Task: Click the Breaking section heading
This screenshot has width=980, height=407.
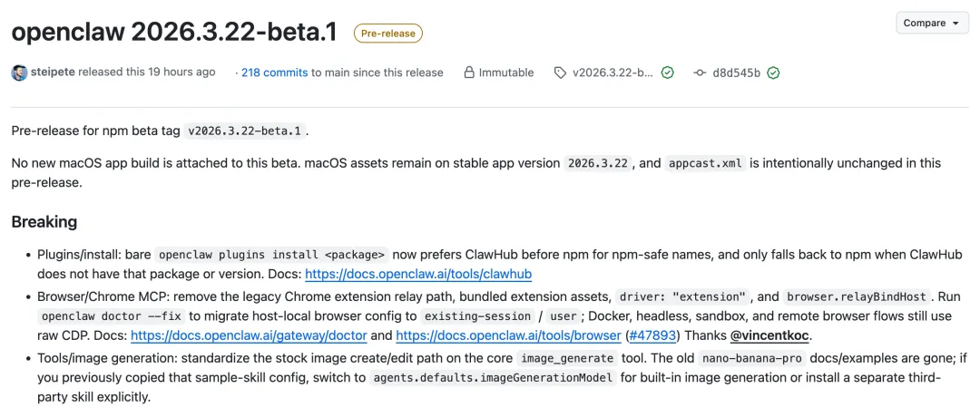Action: point(44,221)
